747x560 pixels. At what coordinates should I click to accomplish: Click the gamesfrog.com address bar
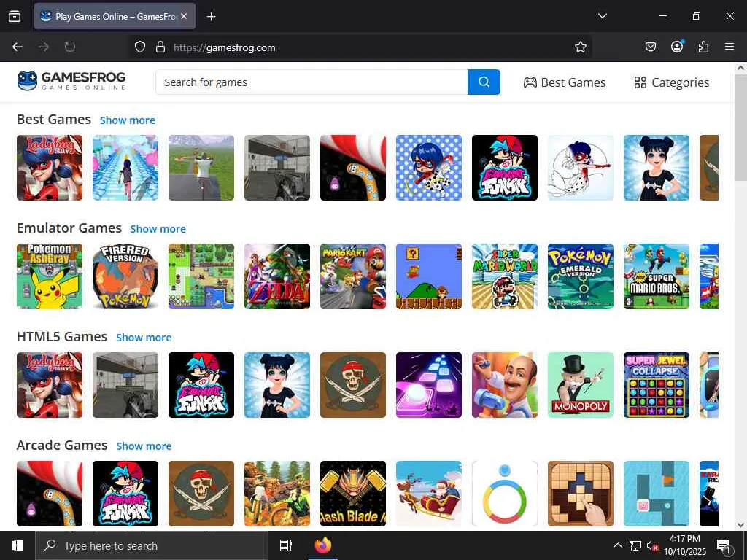pos(361,47)
